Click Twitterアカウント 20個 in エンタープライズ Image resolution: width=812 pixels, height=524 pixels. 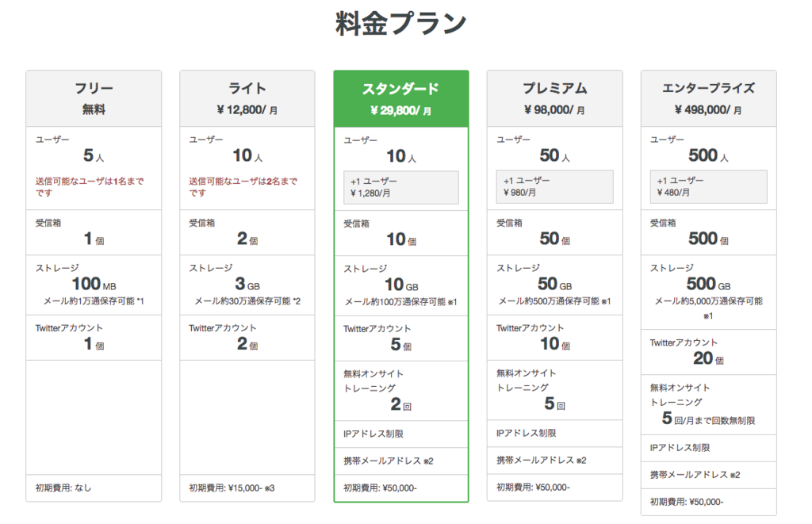tap(708, 358)
